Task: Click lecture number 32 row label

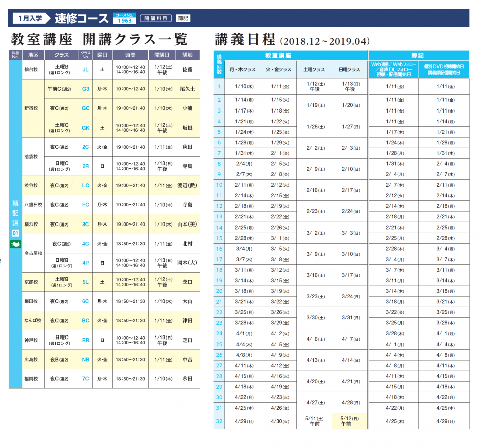Action: [x=219, y=421]
